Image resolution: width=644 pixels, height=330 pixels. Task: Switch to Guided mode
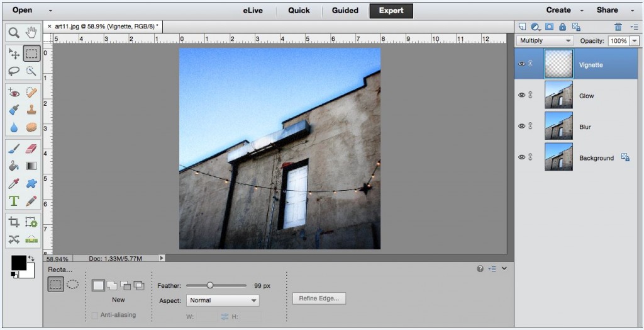(345, 11)
